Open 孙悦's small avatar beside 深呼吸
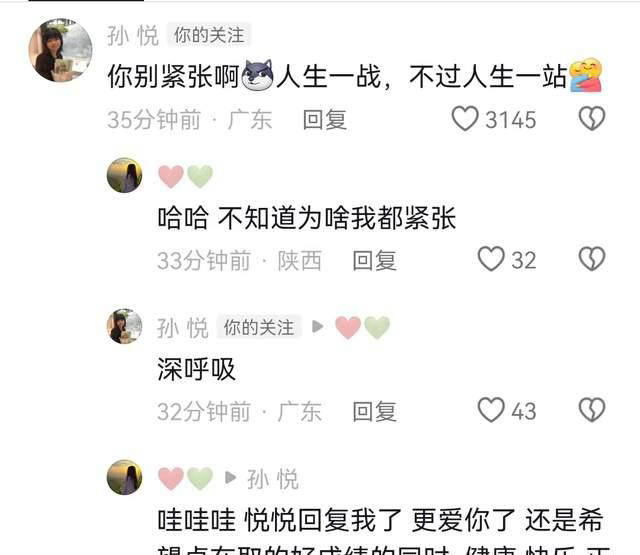This screenshot has width=640, height=555. 124,326
